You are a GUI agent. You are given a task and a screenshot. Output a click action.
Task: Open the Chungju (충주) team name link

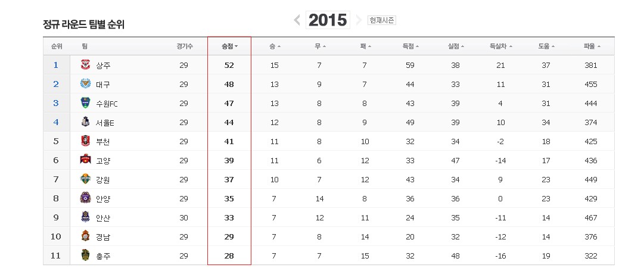click(x=103, y=256)
